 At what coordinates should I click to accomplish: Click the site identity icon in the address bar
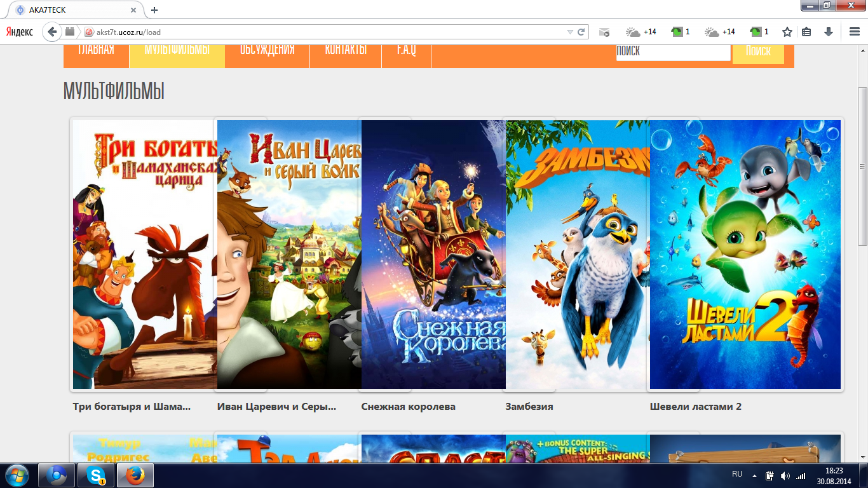[x=89, y=32]
